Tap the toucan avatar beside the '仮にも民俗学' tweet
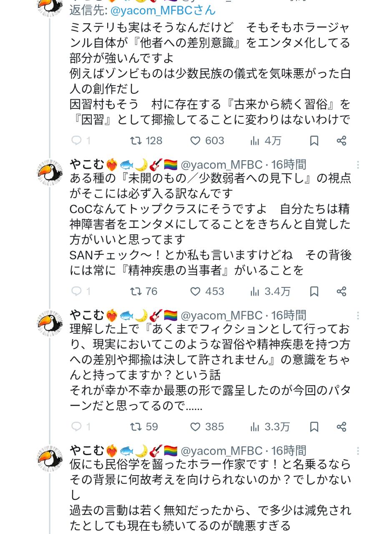The image size is (392, 534). pyautogui.click(x=50, y=458)
